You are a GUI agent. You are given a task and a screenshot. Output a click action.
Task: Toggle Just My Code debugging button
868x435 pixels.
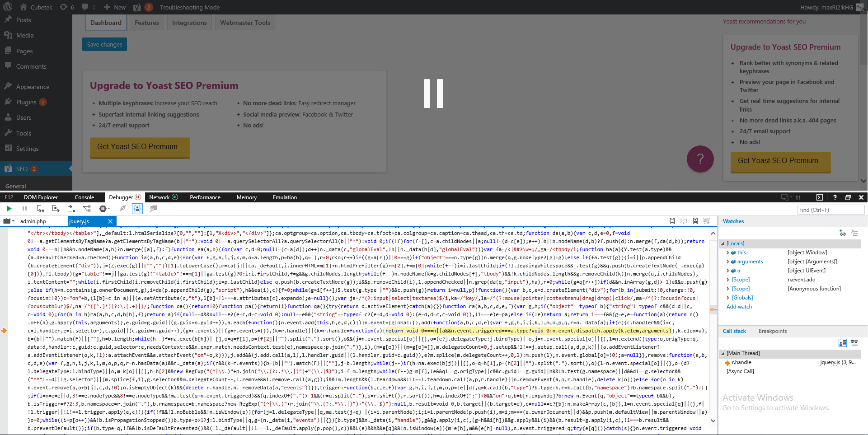coord(137,209)
